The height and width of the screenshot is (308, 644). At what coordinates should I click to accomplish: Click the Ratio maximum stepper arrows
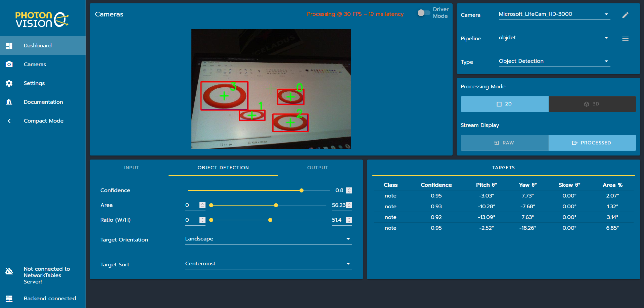pos(349,220)
